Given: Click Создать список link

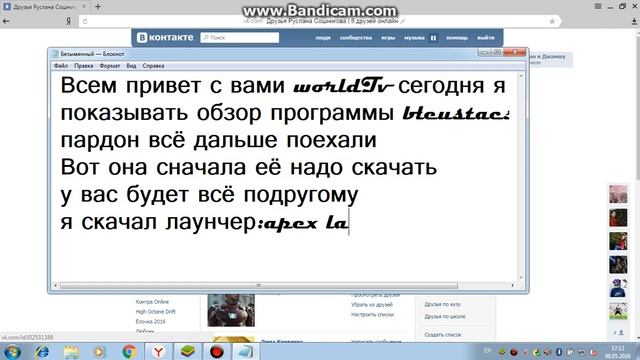Looking at the screenshot, I should pos(442,335).
